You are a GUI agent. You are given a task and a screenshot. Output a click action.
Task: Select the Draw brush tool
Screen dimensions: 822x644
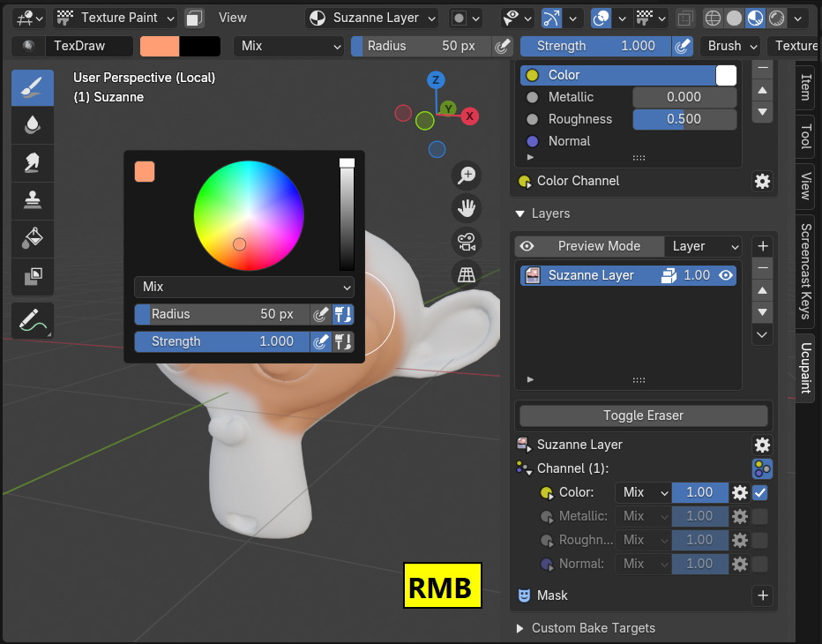tap(33, 87)
